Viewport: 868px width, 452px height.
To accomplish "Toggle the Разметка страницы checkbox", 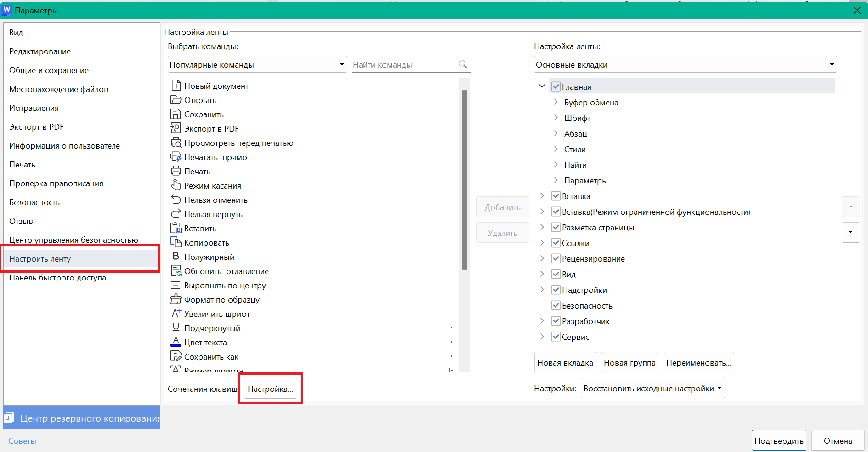I will pos(556,227).
